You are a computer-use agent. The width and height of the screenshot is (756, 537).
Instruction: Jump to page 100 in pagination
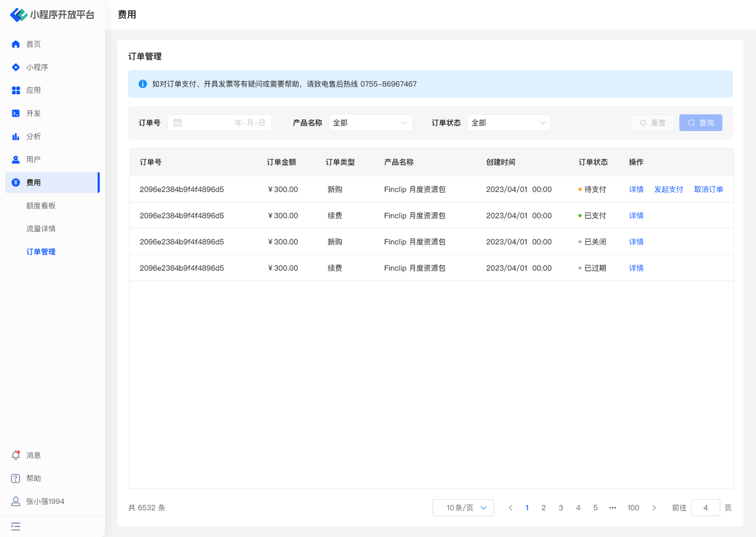pyautogui.click(x=633, y=507)
